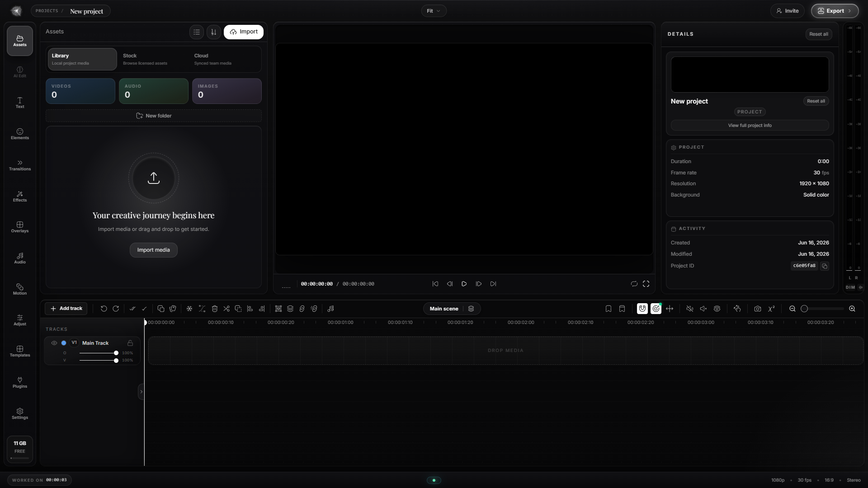The width and height of the screenshot is (868, 488).
Task: Toggle loop playback in preview
Action: (x=634, y=284)
